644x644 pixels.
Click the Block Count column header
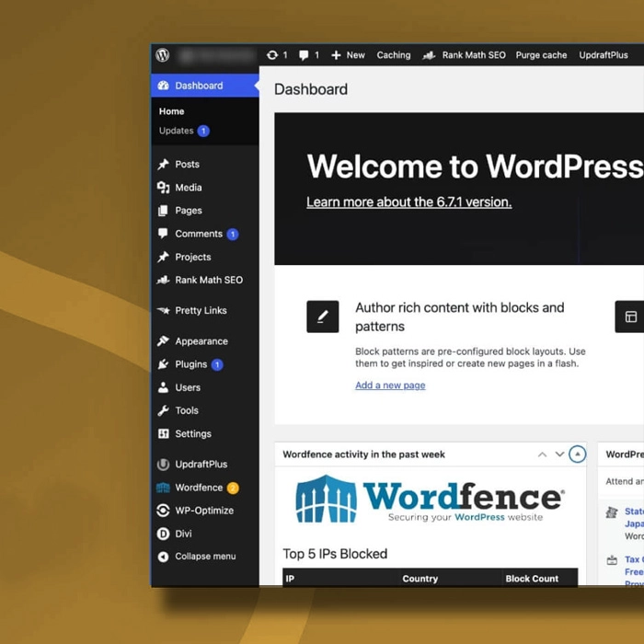[532, 579]
